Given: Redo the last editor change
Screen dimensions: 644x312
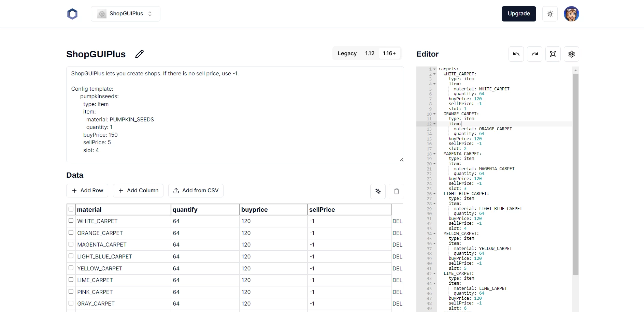Looking at the screenshot, I should (x=535, y=54).
